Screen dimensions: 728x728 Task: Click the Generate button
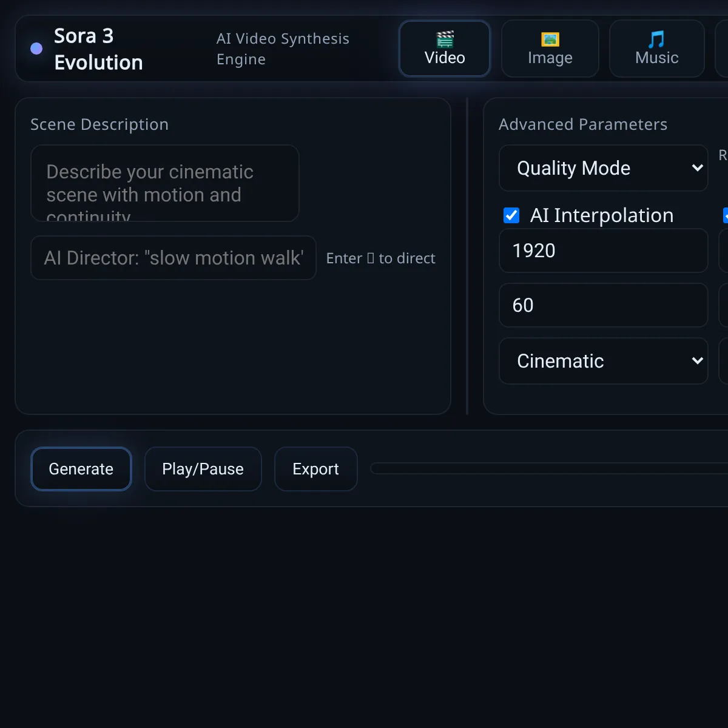81,469
